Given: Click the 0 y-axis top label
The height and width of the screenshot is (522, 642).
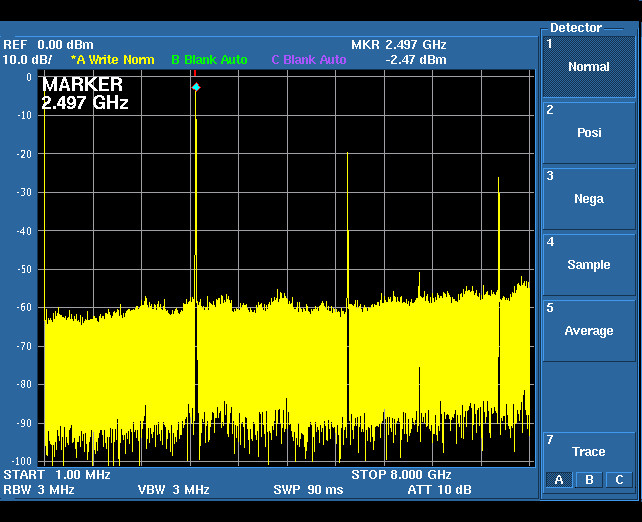Looking at the screenshot, I should coord(29,77).
